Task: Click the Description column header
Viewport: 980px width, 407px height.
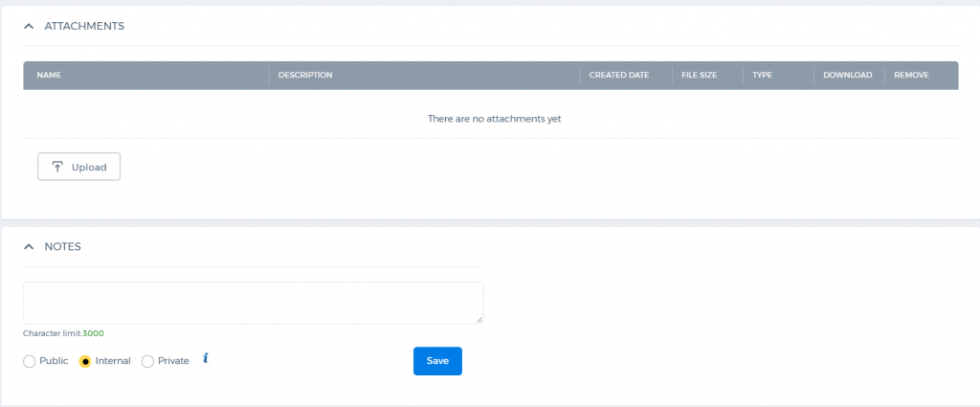Action: [305, 75]
